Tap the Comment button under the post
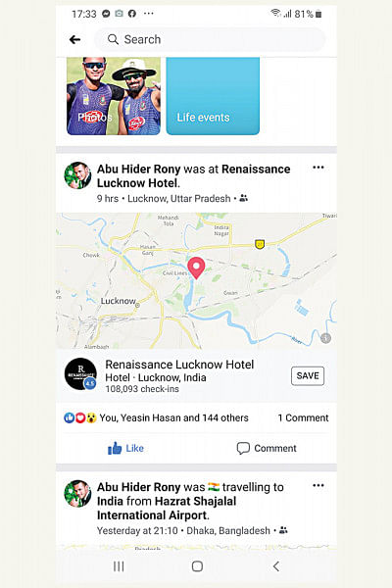Screen dimensions: 392x588 click(267, 448)
